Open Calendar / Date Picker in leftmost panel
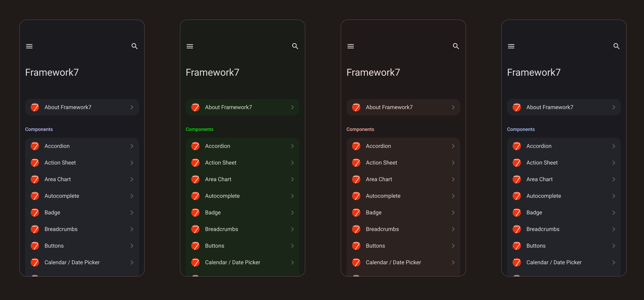Image resolution: width=644 pixels, height=300 pixels. [72, 262]
